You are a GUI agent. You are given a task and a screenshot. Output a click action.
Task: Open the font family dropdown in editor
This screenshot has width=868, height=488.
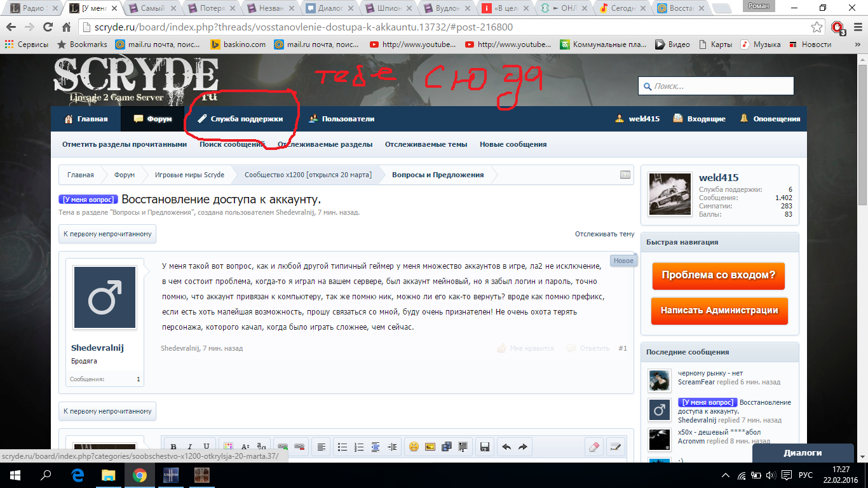[x=261, y=447]
